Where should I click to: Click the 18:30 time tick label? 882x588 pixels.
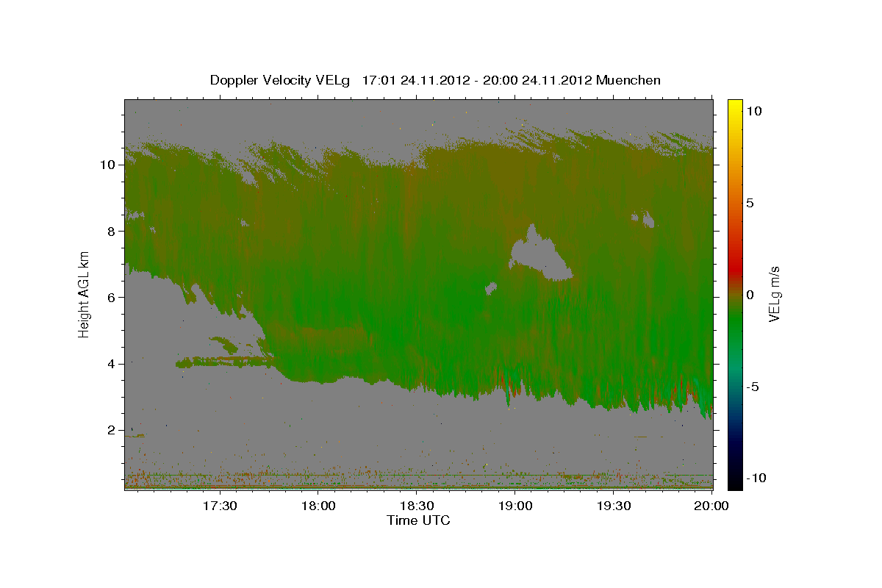pyautogui.click(x=417, y=506)
